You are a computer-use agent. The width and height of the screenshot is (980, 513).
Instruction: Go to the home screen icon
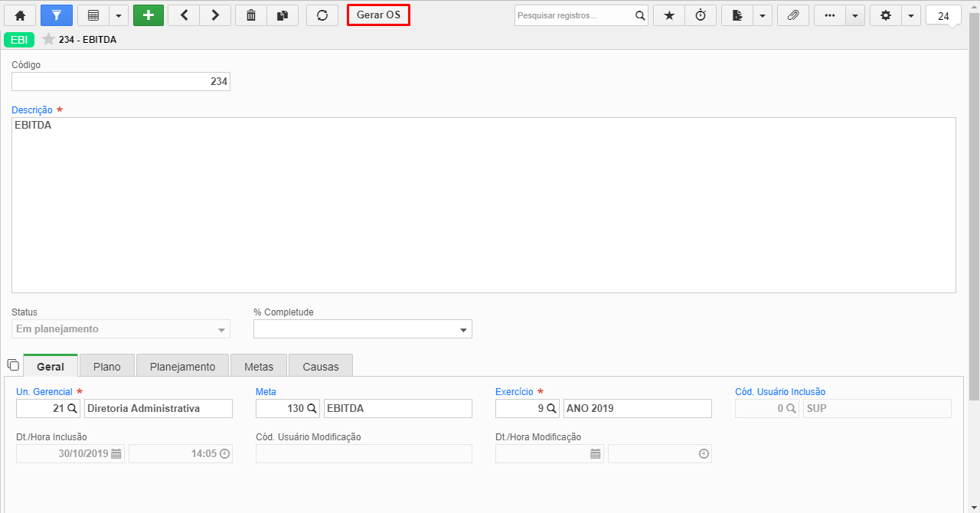tap(20, 15)
